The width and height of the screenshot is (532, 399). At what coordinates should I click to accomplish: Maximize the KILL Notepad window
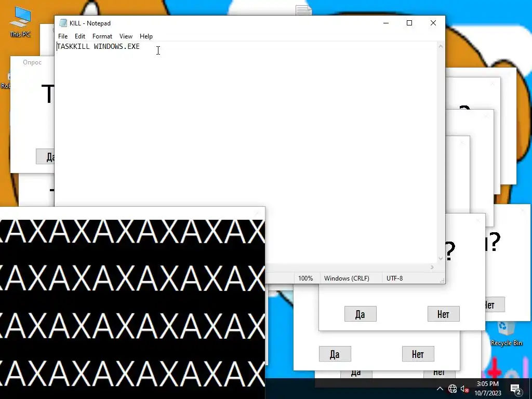409,23
